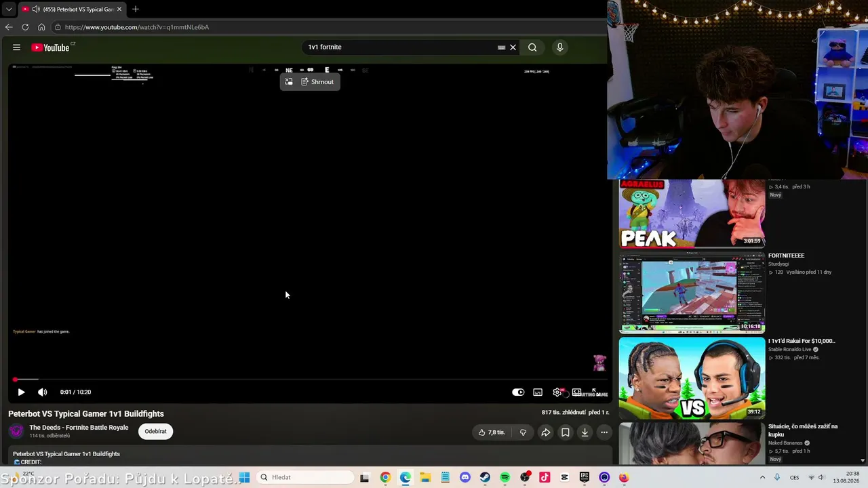This screenshot has height=488, width=868.
Task: Open the YouTube guide hamburger menu
Action: click(x=16, y=47)
